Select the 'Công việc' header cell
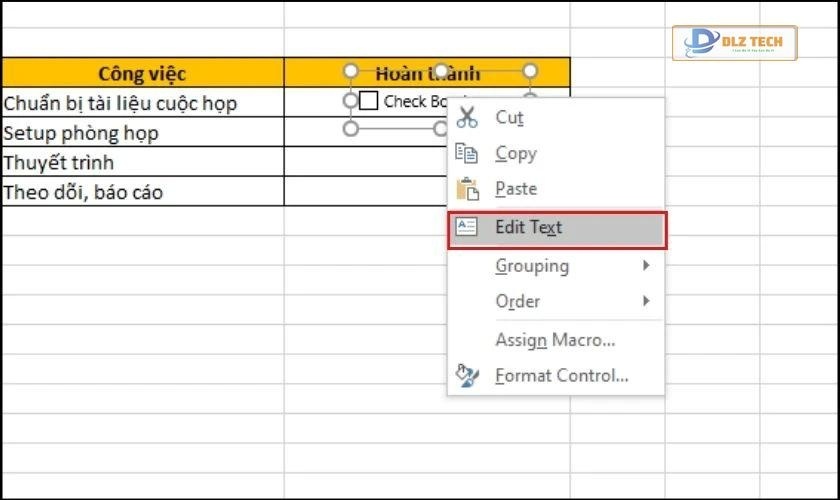Viewport: 840px width, 500px height. pyautogui.click(x=142, y=73)
